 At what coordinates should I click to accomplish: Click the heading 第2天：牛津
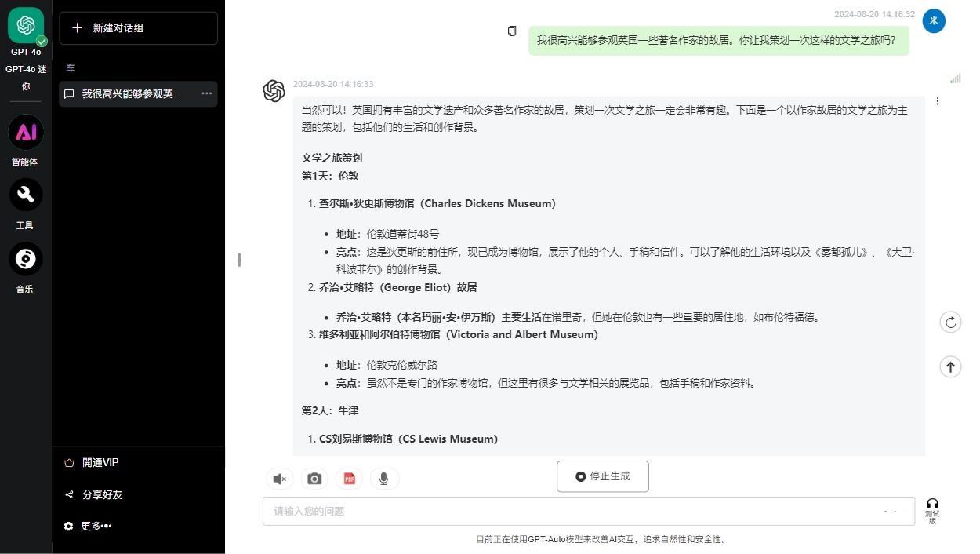click(x=330, y=410)
